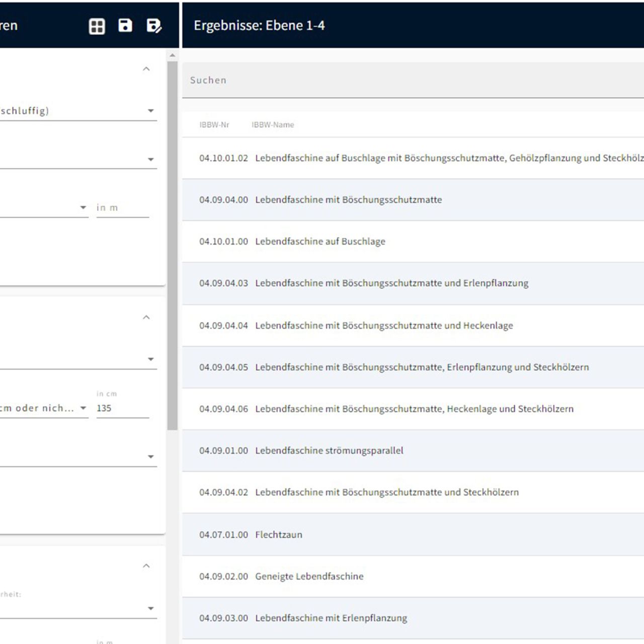The image size is (644, 644).
Task: Collapse the second filter section chevron
Action: [146, 317]
